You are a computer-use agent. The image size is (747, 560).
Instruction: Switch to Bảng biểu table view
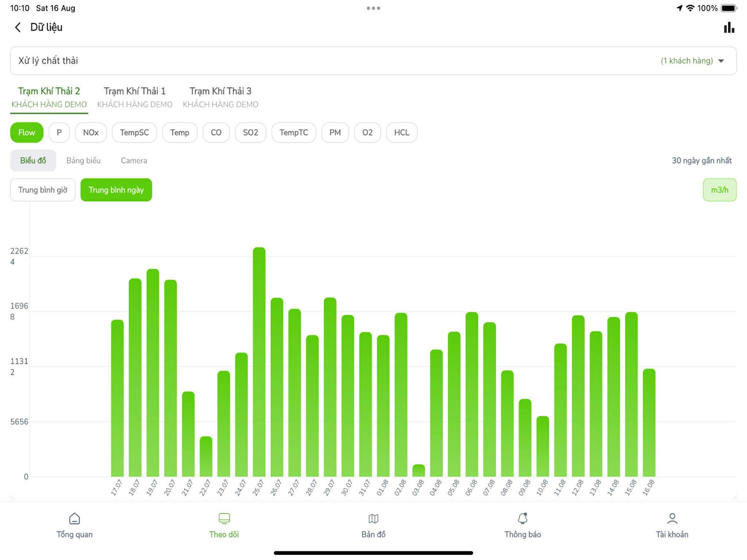pos(83,161)
